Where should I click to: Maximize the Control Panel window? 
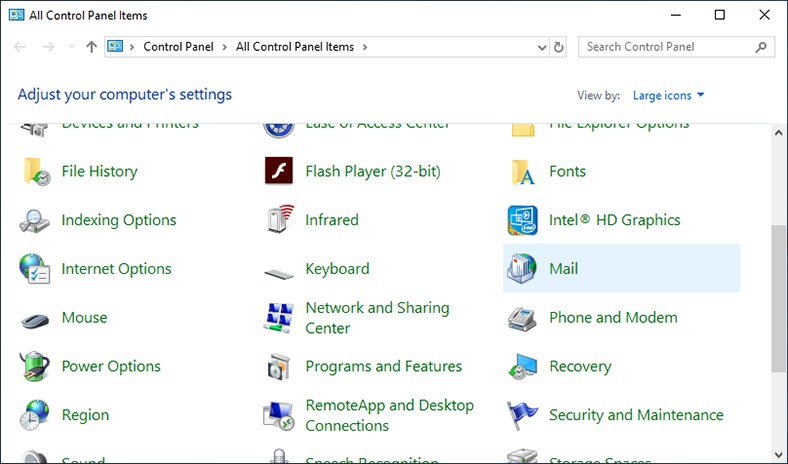(720, 15)
